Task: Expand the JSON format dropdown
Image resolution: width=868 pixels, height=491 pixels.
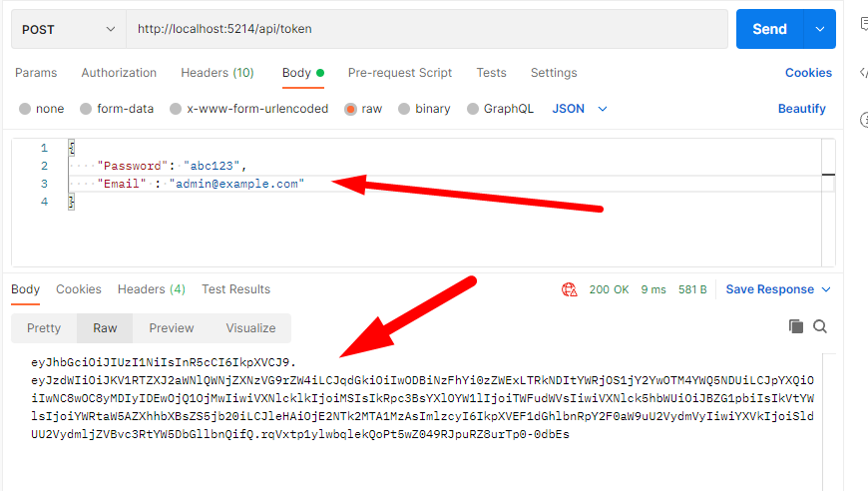Action: pos(580,109)
